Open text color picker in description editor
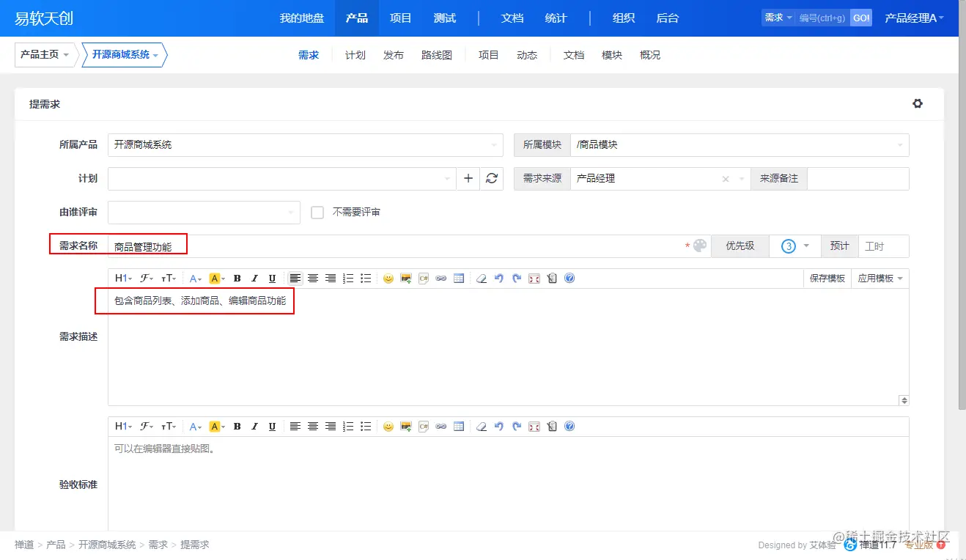The height and width of the screenshot is (560, 966). [196, 279]
